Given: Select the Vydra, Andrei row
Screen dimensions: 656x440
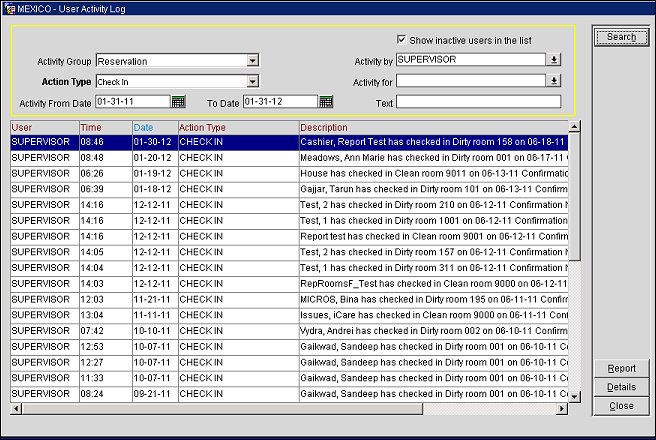Looking at the screenshot, I should pyautogui.click(x=289, y=331).
